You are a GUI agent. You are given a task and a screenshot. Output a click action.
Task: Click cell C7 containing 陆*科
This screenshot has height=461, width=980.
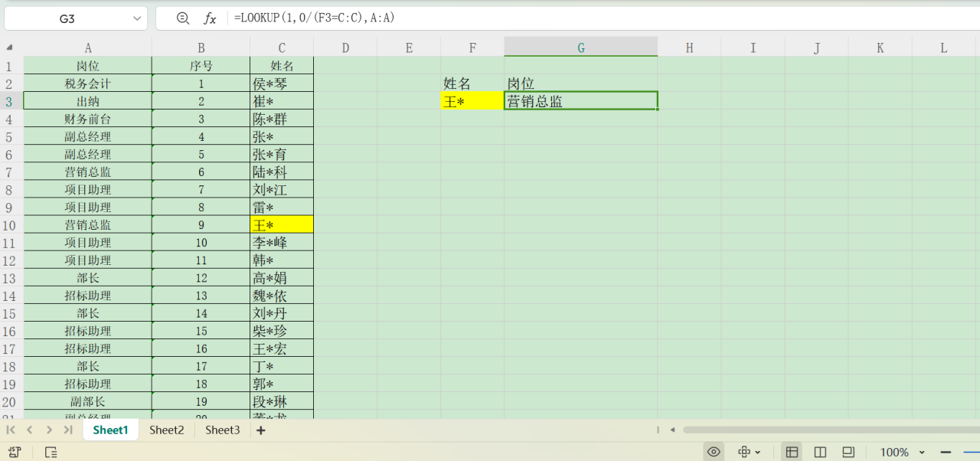(x=282, y=172)
